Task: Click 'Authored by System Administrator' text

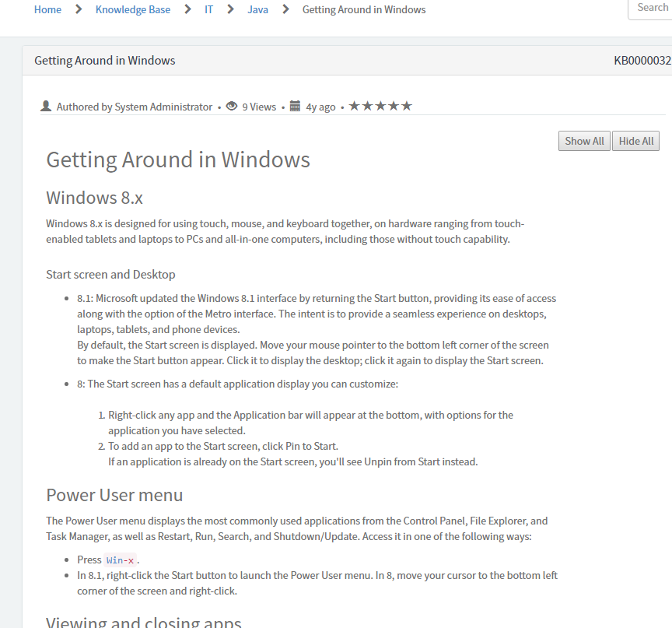Action: coord(135,107)
